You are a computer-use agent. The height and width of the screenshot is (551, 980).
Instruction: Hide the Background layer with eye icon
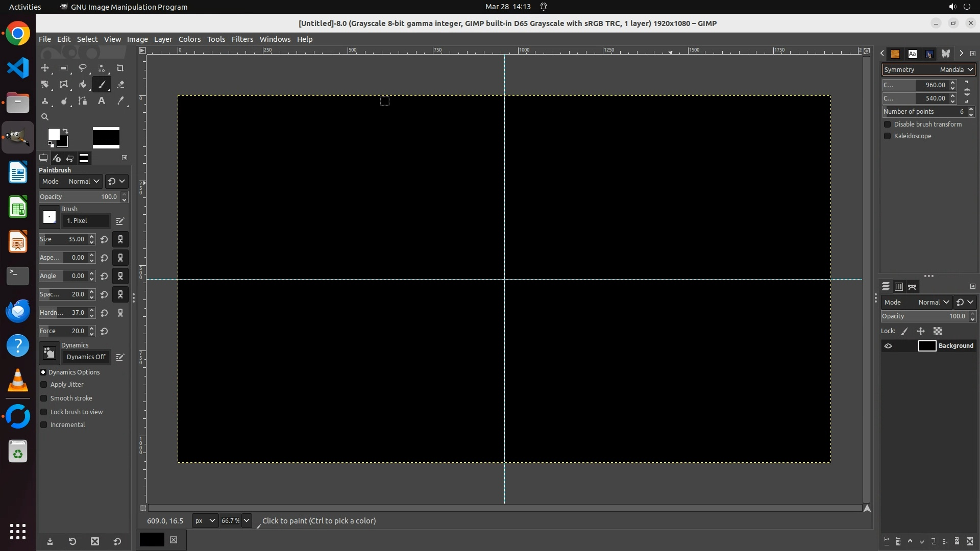click(x=888, y=346)
